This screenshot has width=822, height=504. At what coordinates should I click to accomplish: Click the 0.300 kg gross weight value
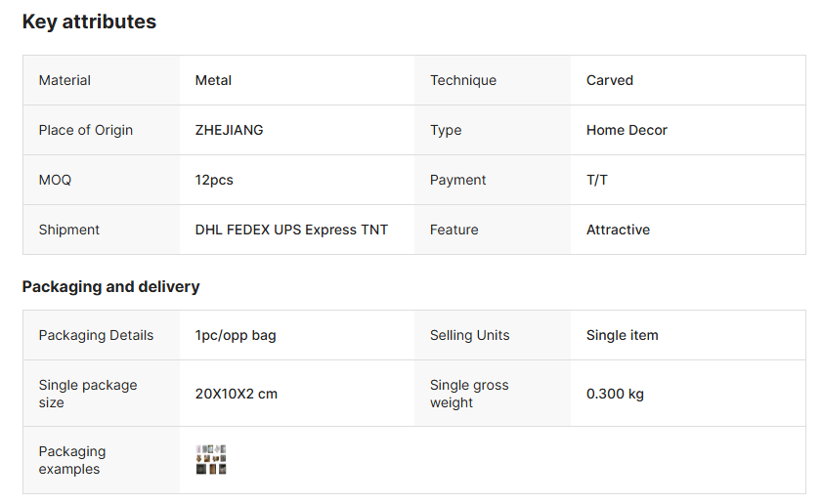click(615, 394)
